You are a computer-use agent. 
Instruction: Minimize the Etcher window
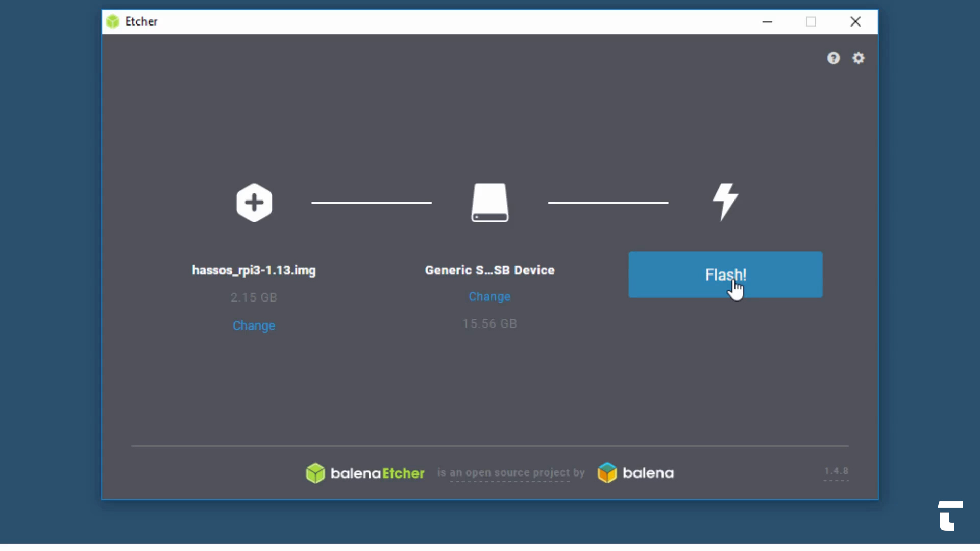[x=767, y=21]
